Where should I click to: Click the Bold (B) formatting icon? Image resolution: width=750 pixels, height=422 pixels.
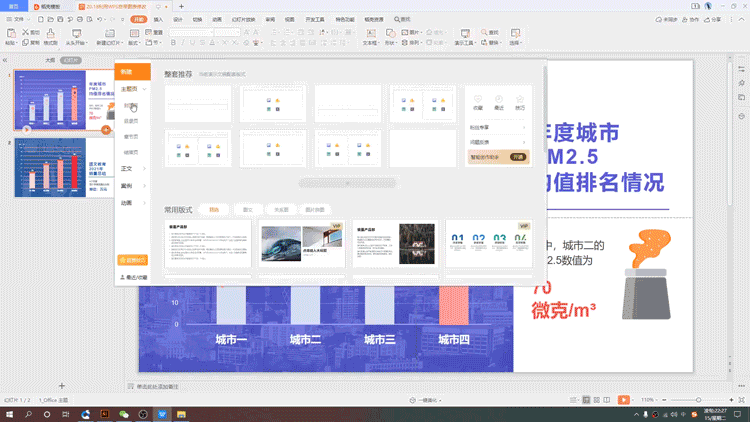(x=173, y=43)
